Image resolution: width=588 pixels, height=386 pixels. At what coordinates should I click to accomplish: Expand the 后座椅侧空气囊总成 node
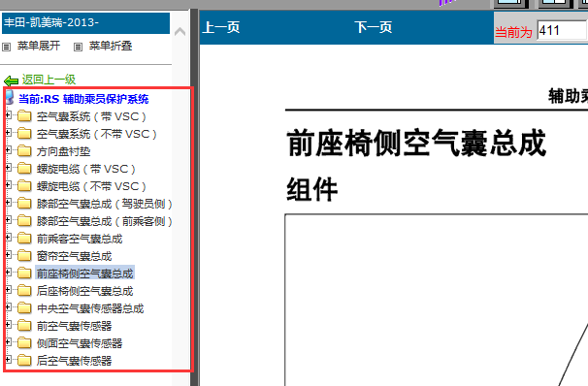[8, 290]
